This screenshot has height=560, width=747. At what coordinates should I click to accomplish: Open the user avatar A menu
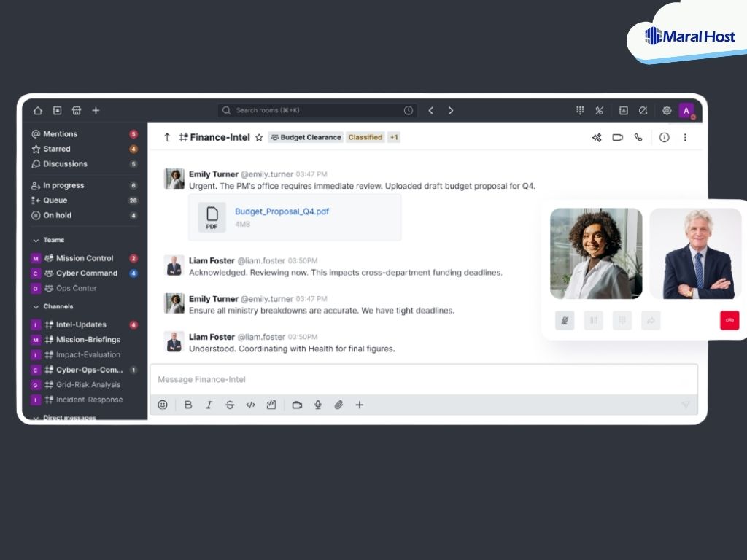point(686,111)
